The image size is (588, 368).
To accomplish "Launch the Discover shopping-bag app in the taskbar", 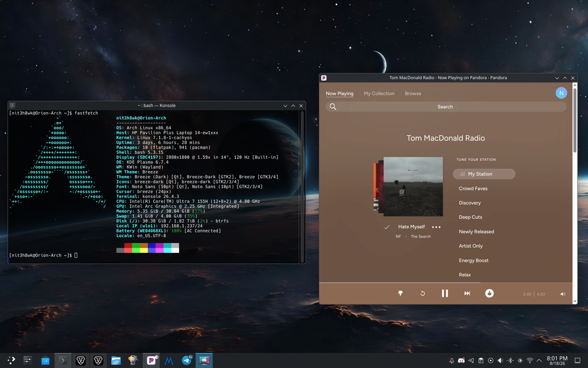I will tap(45, 360).
